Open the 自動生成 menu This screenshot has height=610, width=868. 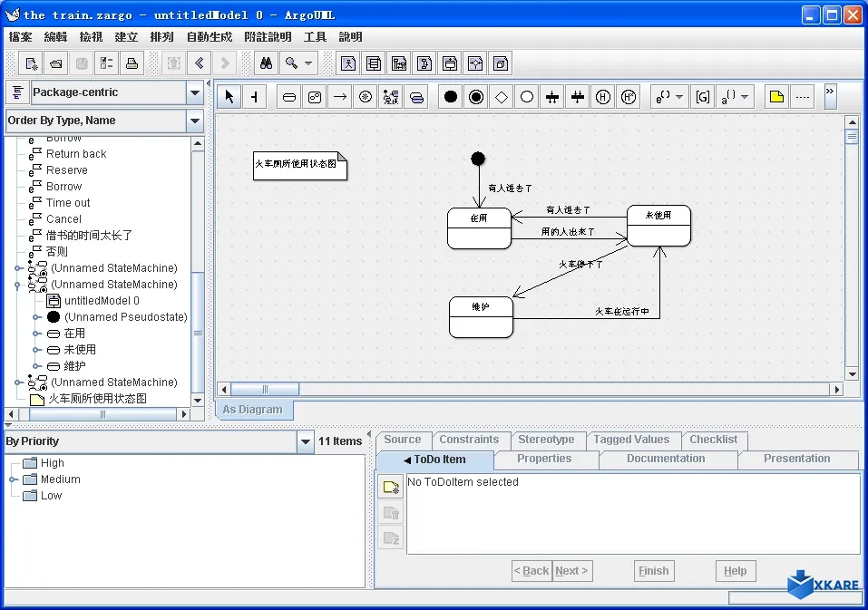(210, 37)
